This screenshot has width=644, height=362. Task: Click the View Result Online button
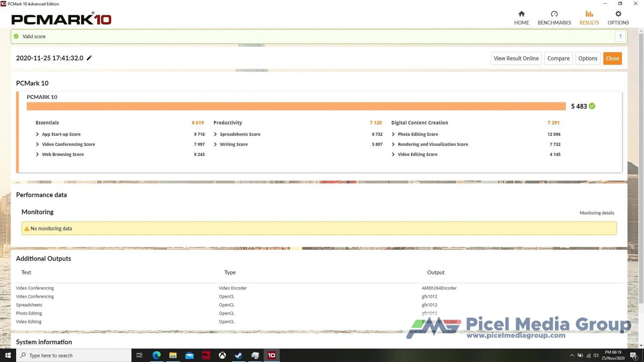click(x=516, y=58)
